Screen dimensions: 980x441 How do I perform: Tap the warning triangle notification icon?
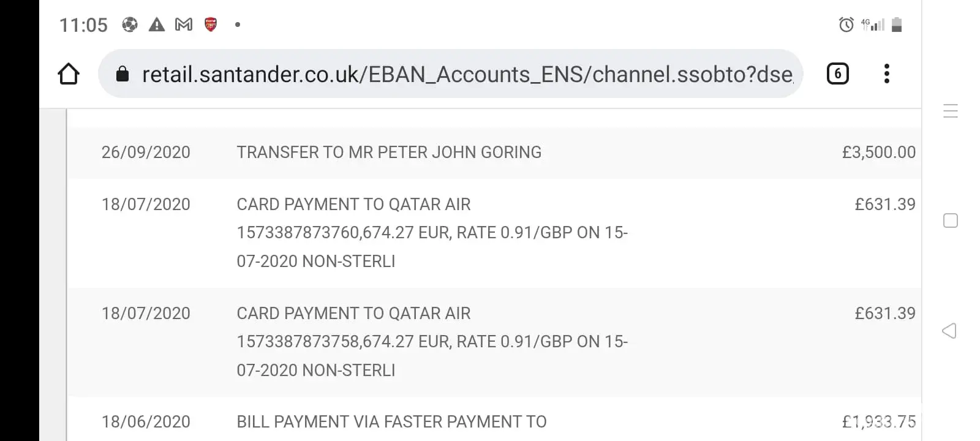tap(157, 24)
